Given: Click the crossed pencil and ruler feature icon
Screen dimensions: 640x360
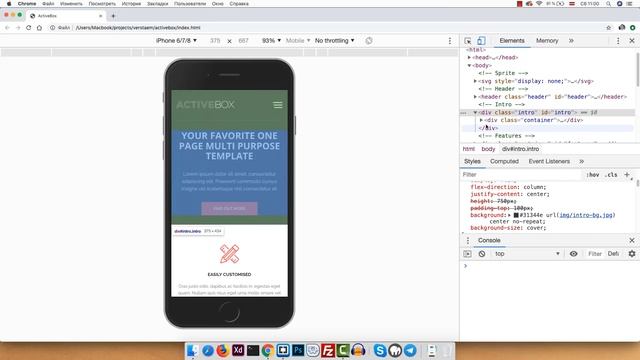Looking at the screenshot, I should click(229, 253).
